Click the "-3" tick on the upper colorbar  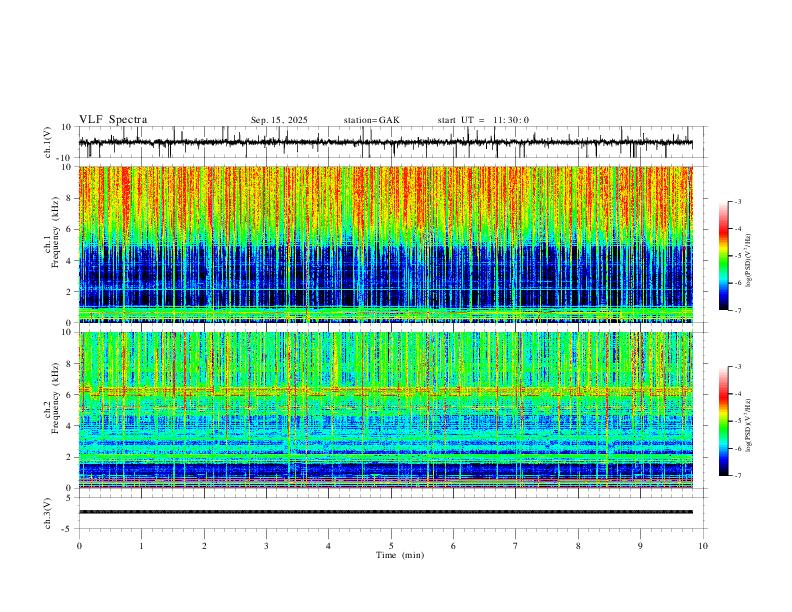click(737, 201)
